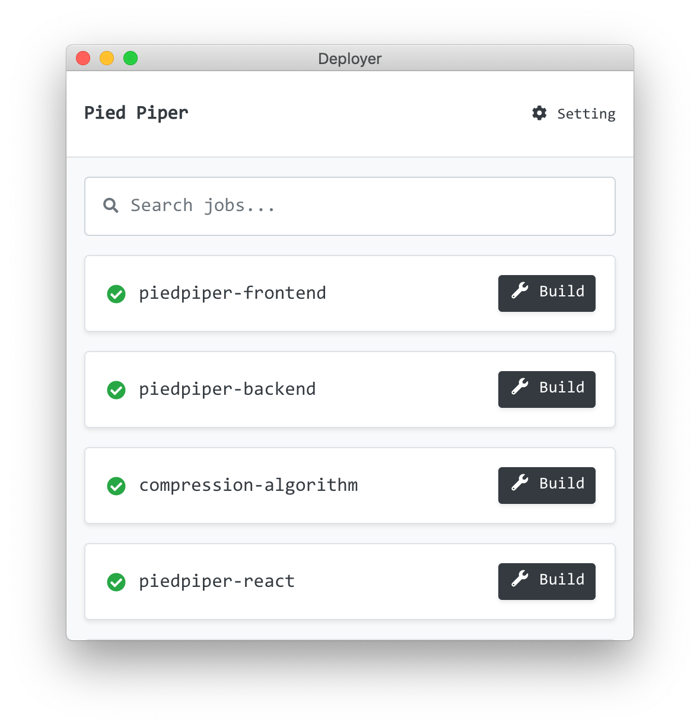Image resolution: width=700 pixels, height=728 pixels.
Task: Click the Settings gear icon
Action: [x=539, y=113]
